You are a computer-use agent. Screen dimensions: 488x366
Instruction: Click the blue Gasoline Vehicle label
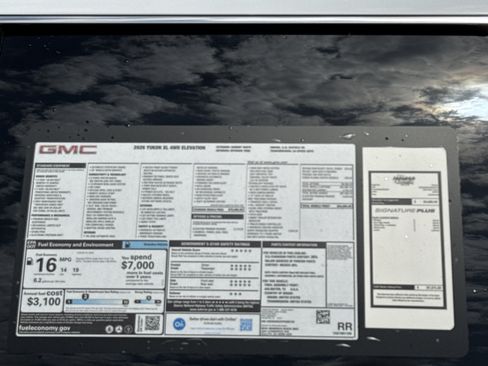point(145,244)
